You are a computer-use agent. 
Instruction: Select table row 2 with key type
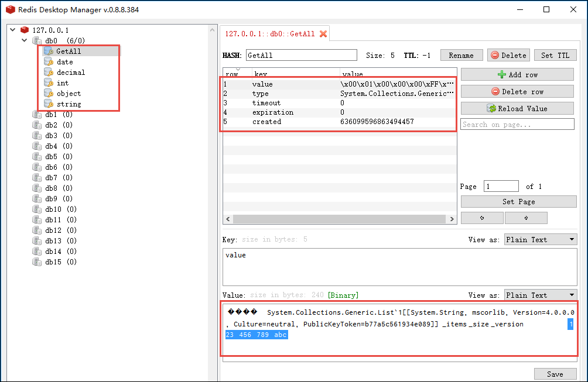coord(339,94)
